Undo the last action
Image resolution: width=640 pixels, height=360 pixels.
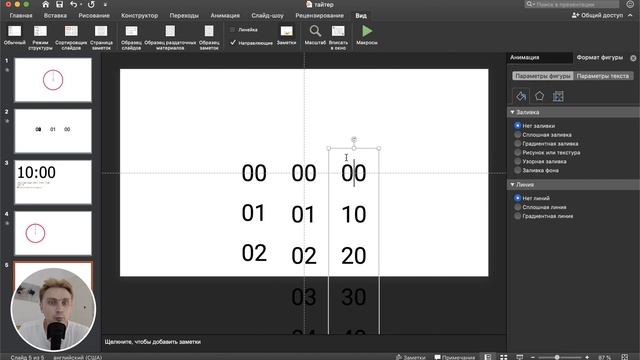click(x=73, y=4)
